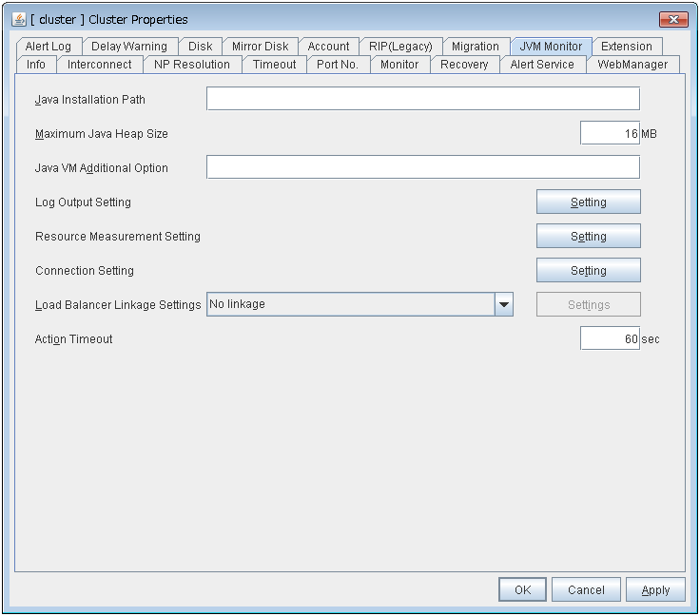This screenshot has height=616, width=700.
Task: Go to the NP Resolution tab
Action: coord(191,65)
